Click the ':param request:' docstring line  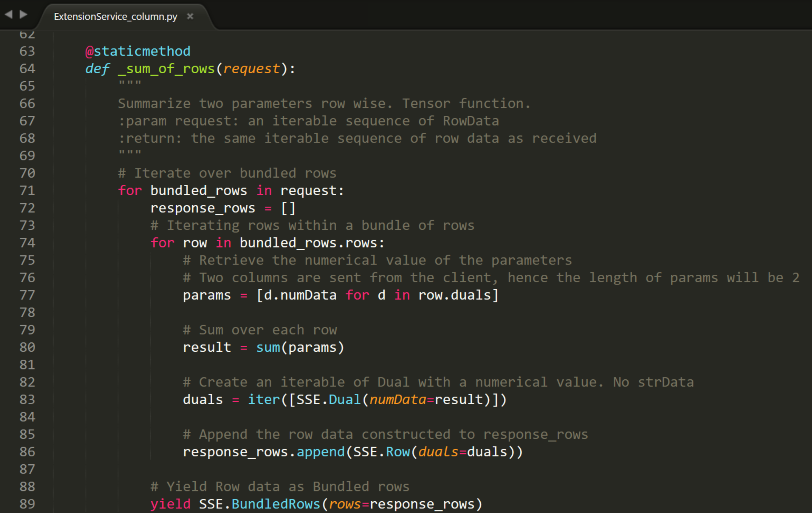click(309, 121)
